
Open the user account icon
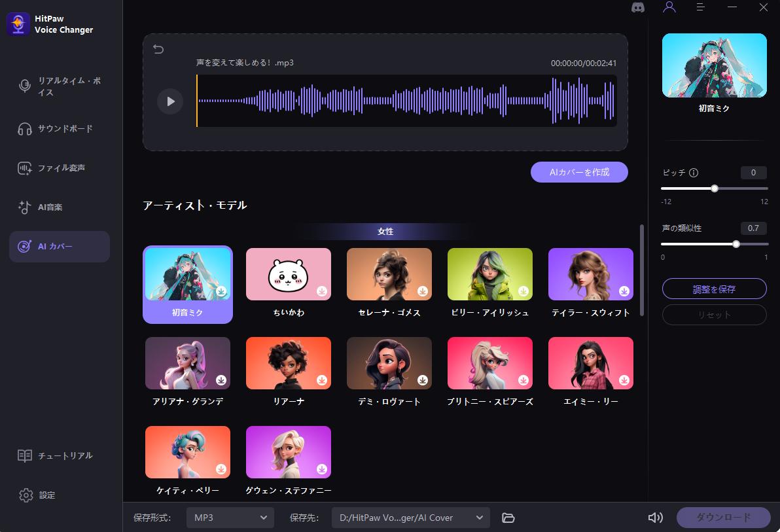pos(669,7)
